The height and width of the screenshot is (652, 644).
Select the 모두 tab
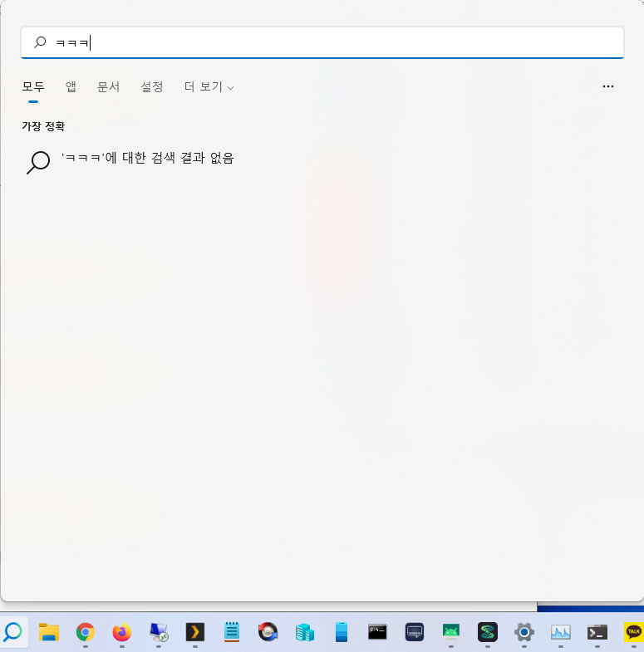pos(33,86)
